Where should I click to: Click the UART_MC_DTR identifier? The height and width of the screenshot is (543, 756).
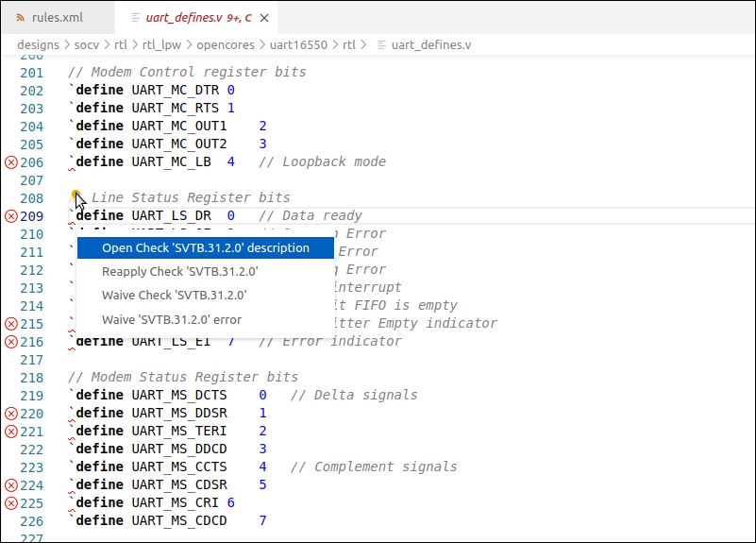click(176, 90)
